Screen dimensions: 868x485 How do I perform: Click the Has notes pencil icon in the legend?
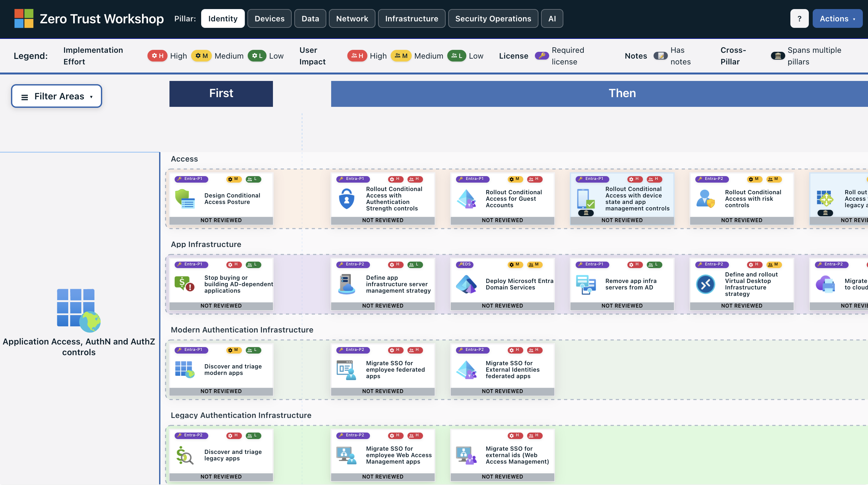pyautogui.click(x=660, y=56)
